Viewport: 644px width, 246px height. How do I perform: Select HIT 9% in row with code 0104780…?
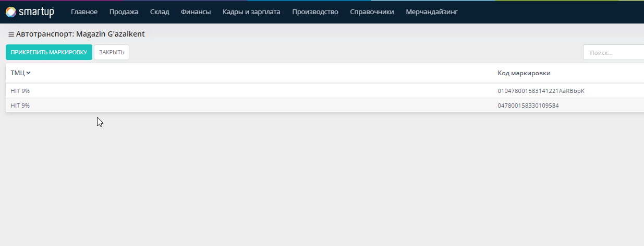click(x=20, y=91)
